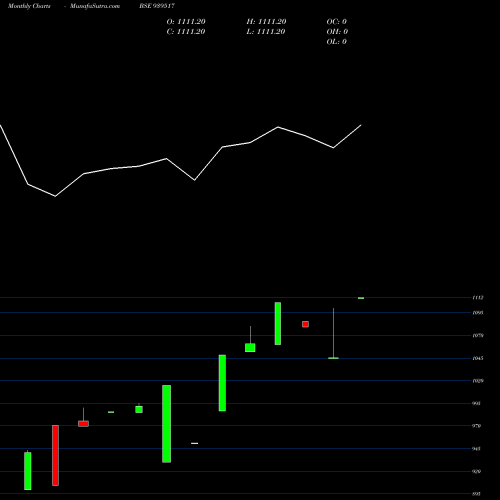This screenshot has height=500, width=500.
Task: Click the 'BSE 939517' symbol label
Action: tap(157, 6)
